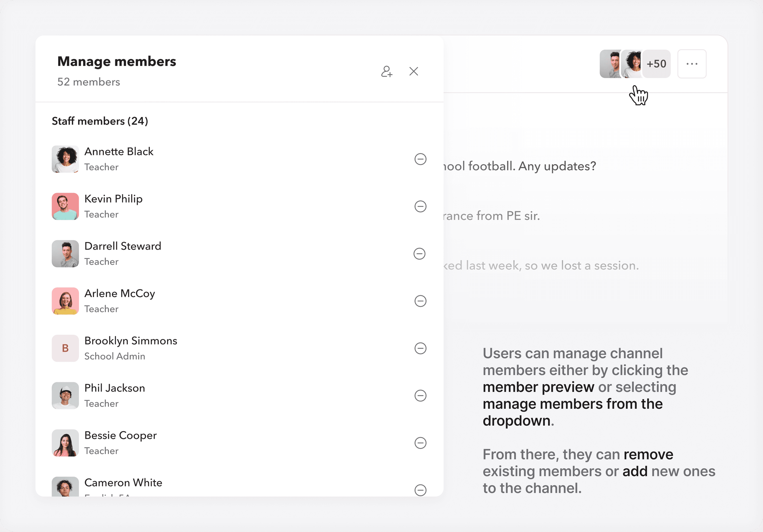Select Kevin Philip's profile photo
This screenshot has height=532, width=763.
click(65, 207)
